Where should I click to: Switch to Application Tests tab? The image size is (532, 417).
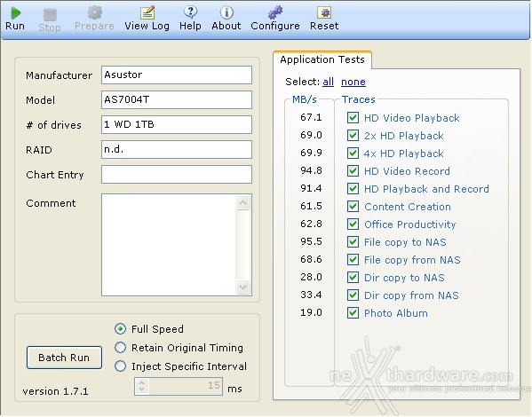tap(322, 59)
